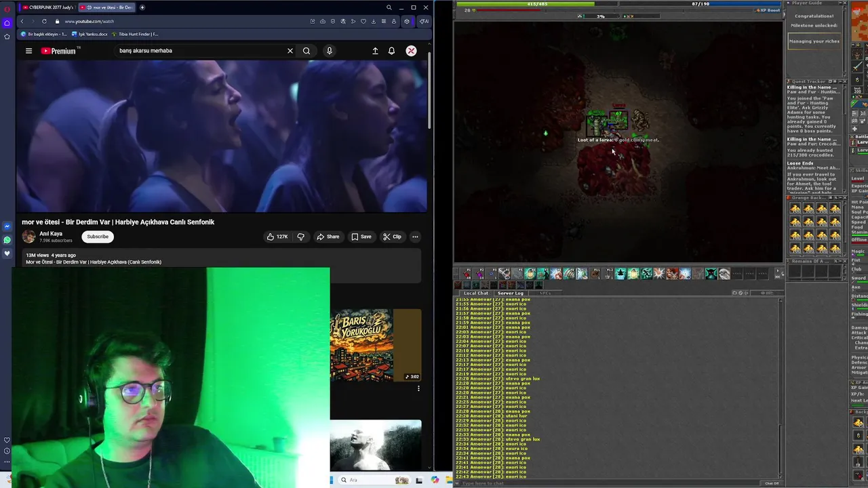Open Opera sidebar home icon
This screenshot has height=488, width=868.
7,22
